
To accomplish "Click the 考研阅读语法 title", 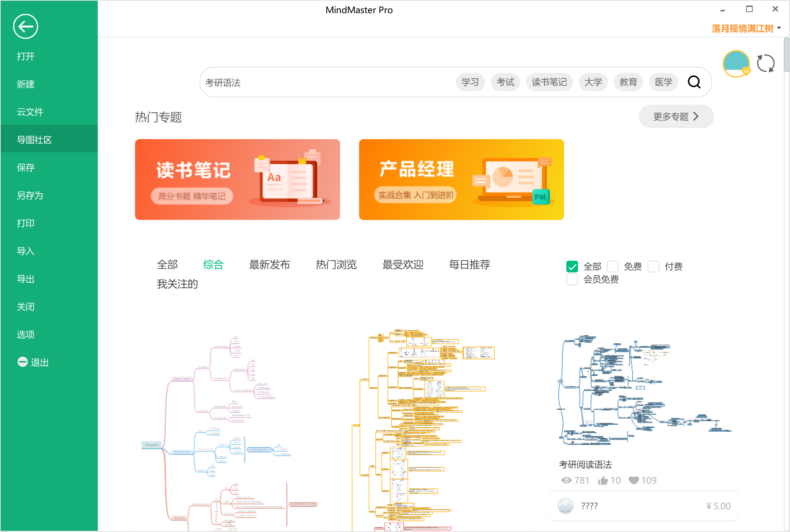I will pyautogui.click(x=585, y=465).
